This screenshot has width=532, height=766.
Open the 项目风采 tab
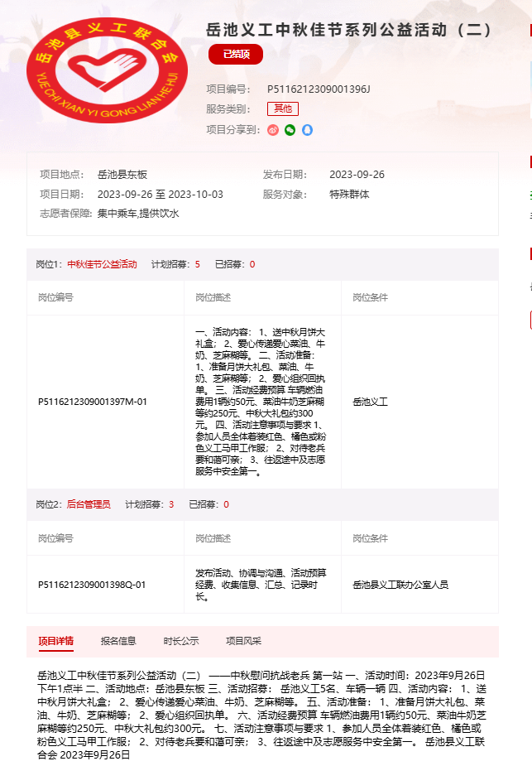243,640
